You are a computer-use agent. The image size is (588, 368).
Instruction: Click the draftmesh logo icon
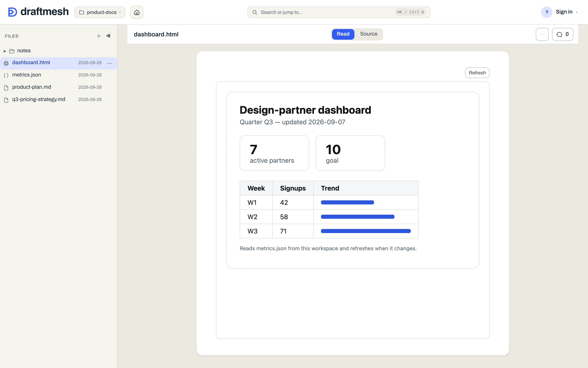[13, 12]
